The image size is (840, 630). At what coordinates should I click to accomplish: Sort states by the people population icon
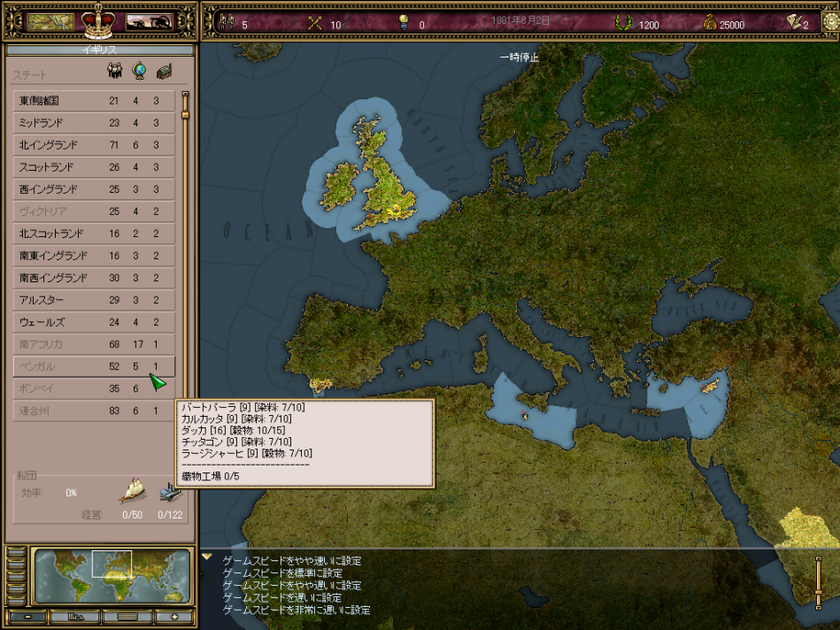[115, 71]
